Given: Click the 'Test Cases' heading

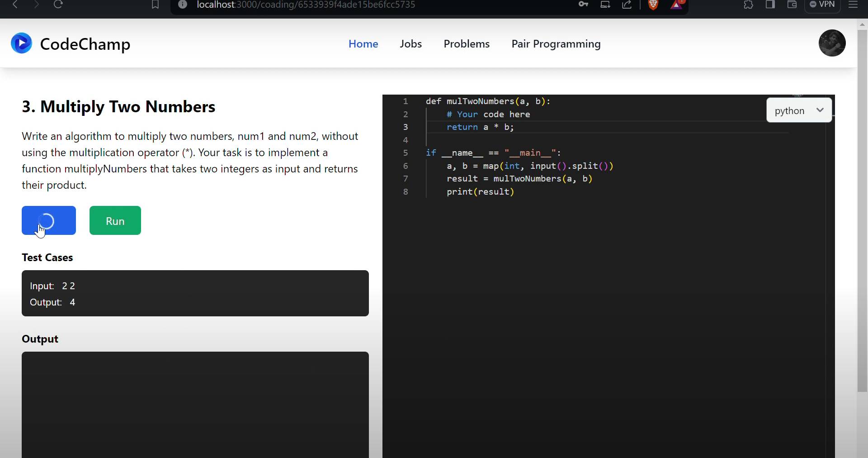Looking at the screenshot, I should [47, 258].
